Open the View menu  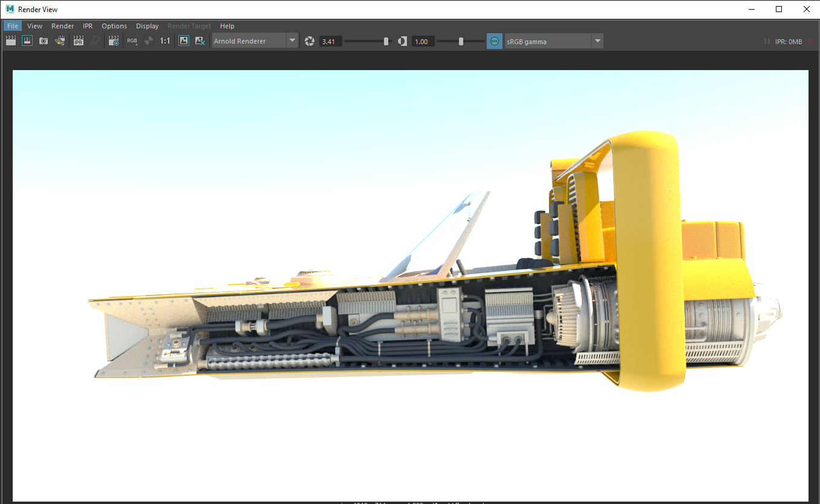pyautogui.click(x=35, y=26)
